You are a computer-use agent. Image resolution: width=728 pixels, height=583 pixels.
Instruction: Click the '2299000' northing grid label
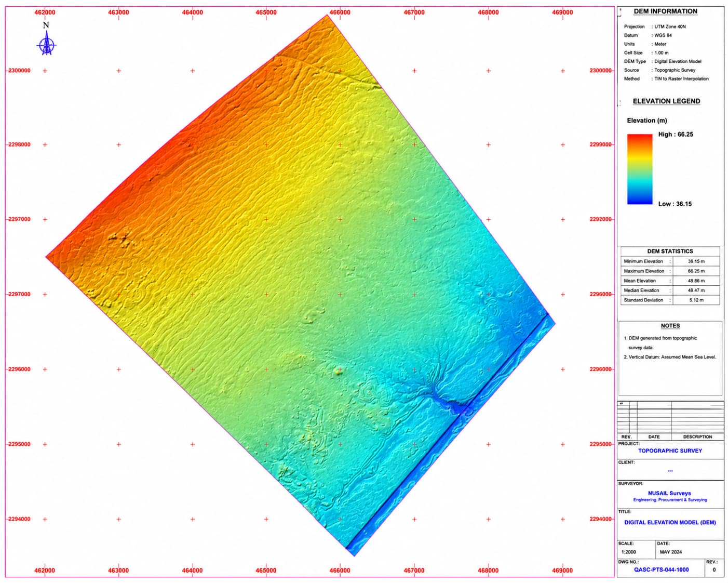pos(600,145)
